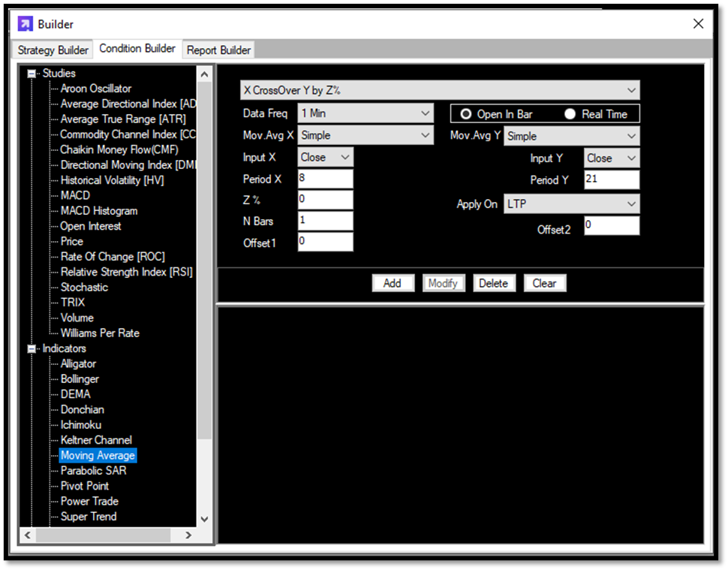
Task: Select Directional Moving Index study
Action: point(128,165)
